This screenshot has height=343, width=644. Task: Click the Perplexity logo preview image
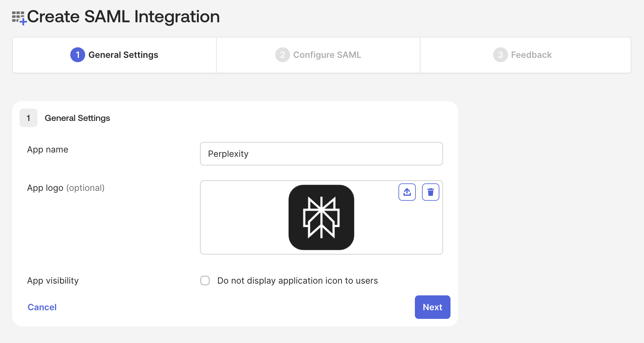coord(321,217)
